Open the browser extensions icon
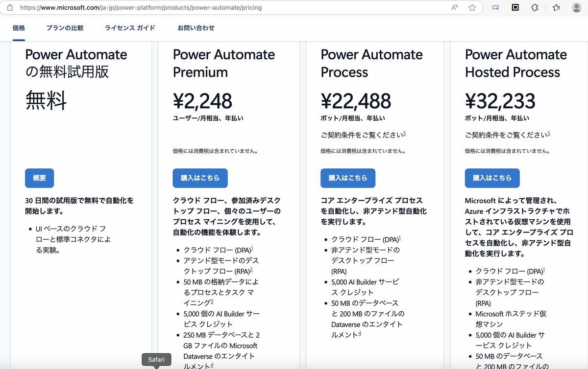The image size is (588, 369). pos(535,7)
